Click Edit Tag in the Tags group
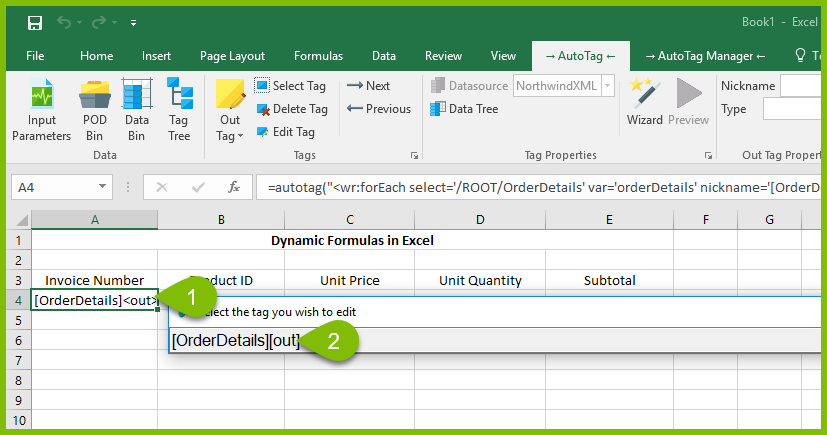 (286, 132)
